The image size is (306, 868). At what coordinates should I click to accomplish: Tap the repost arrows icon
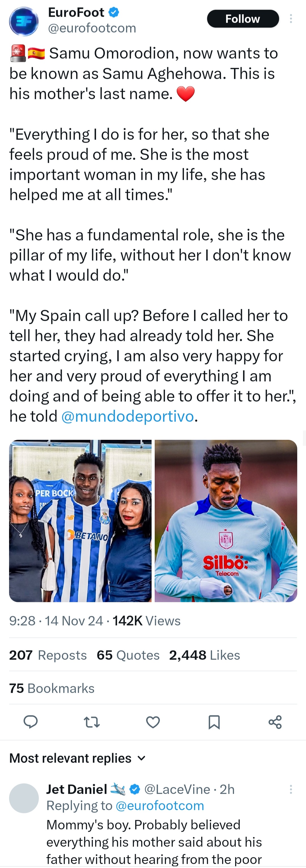pyautogui.click(x=92, y=722)
